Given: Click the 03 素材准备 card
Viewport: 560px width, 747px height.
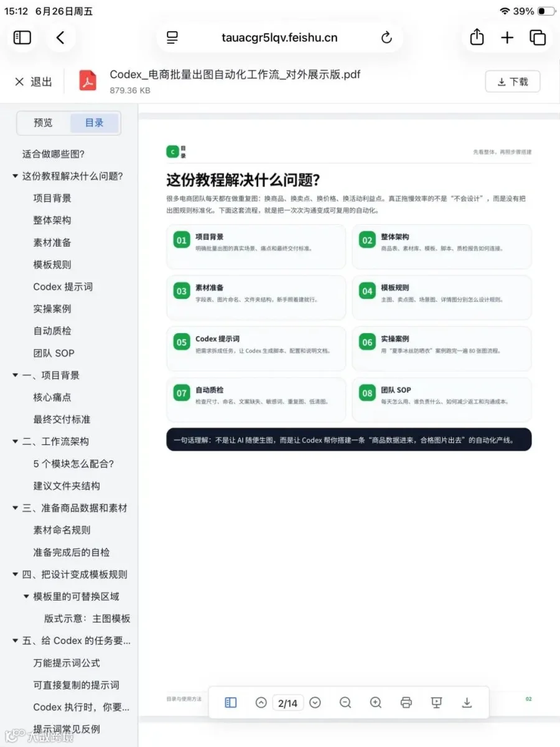Looking at the screenshot, I should tap(256, 298).
